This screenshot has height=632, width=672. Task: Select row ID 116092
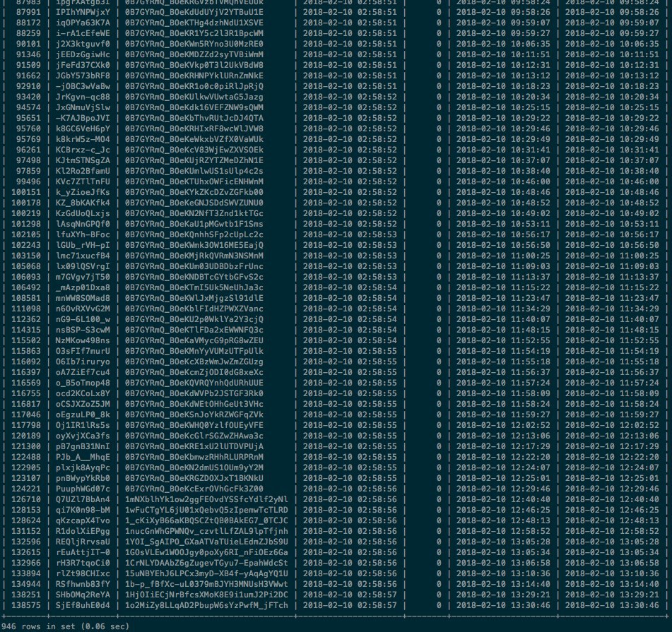tap(25, 362)
